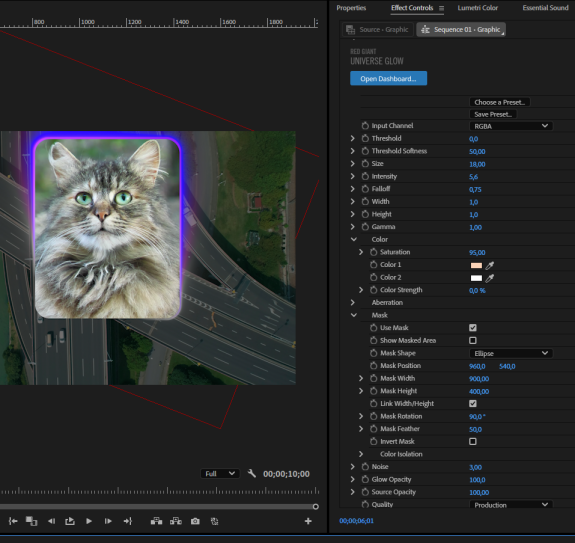Open monitor settings wrench icon
The width and height of the screenshot is (575, 543).
point(252,473)
